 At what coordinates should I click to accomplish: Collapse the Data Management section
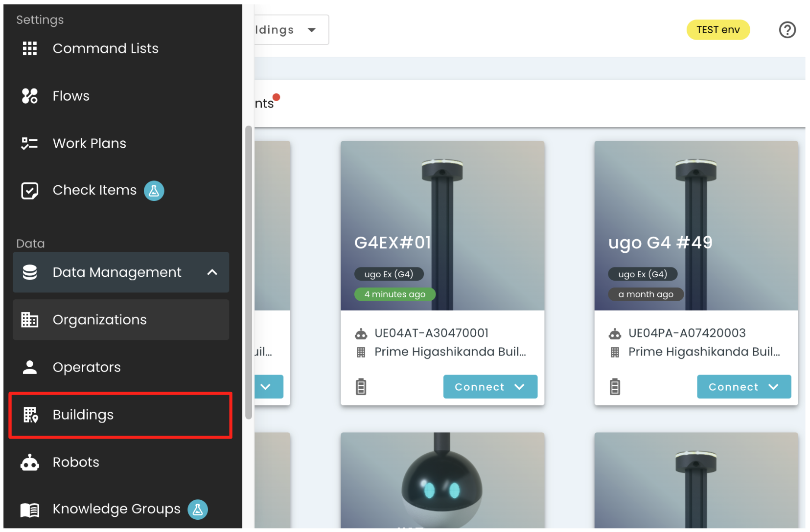point(212,272)
